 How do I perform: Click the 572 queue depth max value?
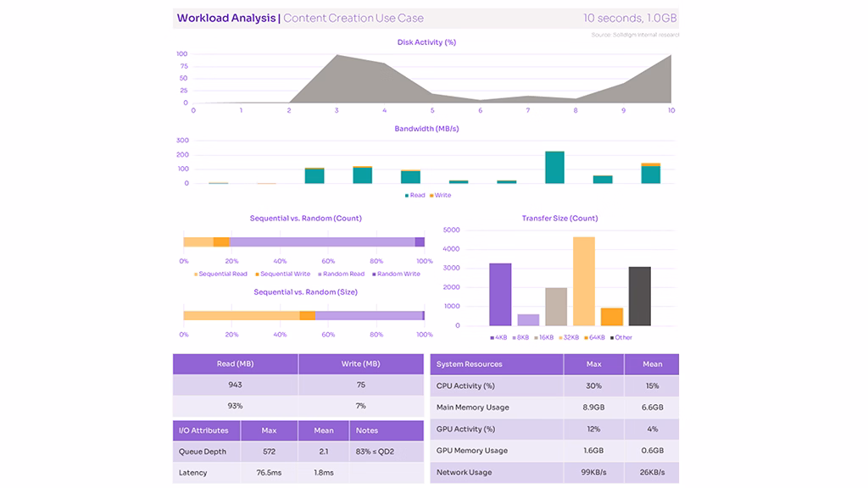pyautogui.click(x=269, y=452)
